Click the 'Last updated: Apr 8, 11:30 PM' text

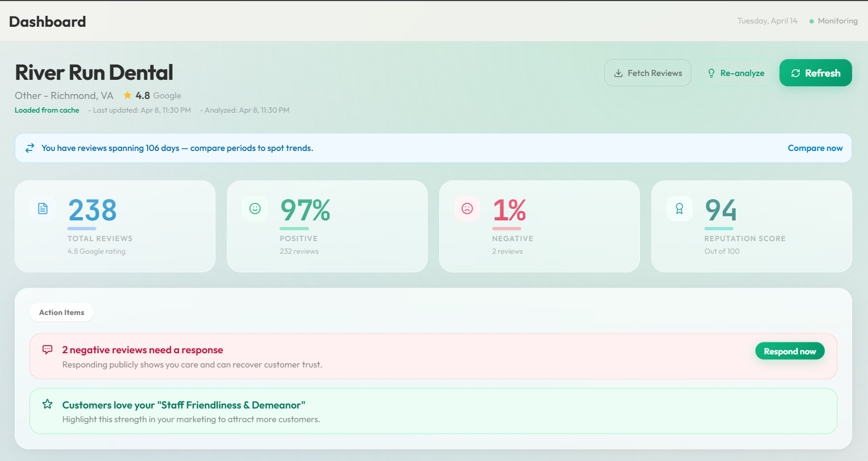[142, 110]
